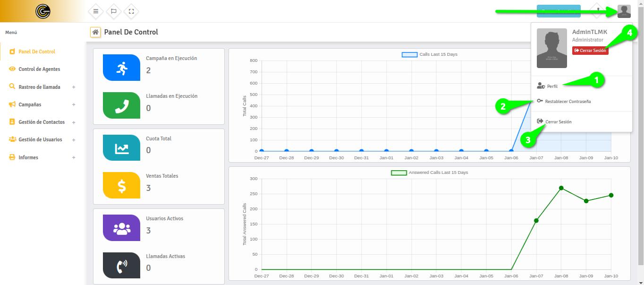Click the purple Usuarios Activos group icon
This screenshot has height=285, width=644.
pos(121,228)
